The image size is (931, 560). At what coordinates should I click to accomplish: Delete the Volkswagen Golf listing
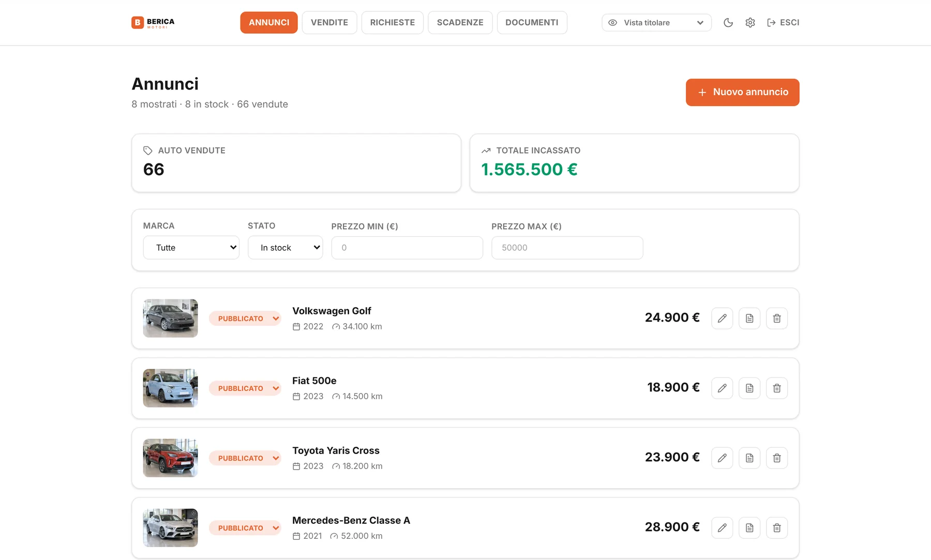[777, 318]
